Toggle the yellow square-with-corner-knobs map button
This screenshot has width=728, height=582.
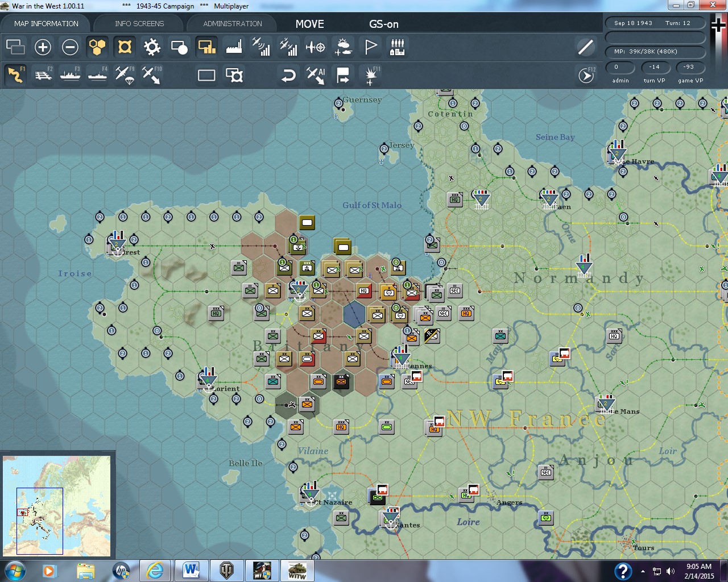click(125, 47)
